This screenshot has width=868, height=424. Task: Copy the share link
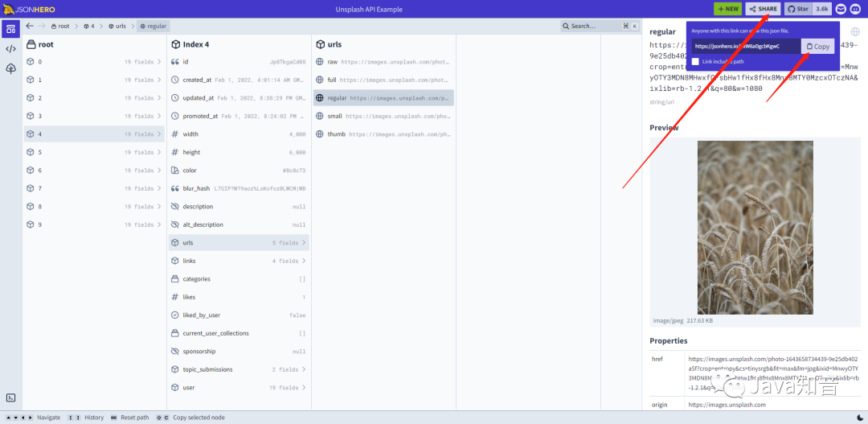coord(817,47)
